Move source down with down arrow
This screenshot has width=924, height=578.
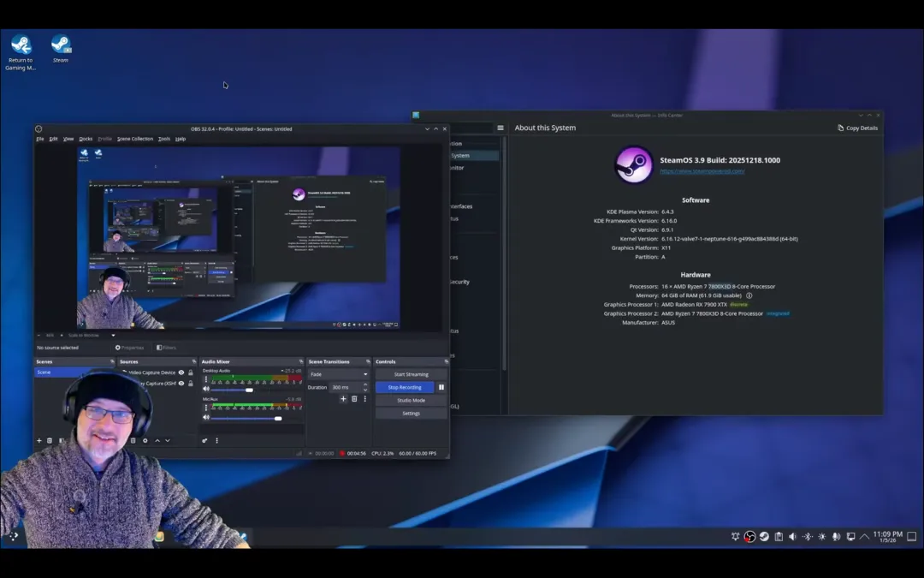[168, 441]
